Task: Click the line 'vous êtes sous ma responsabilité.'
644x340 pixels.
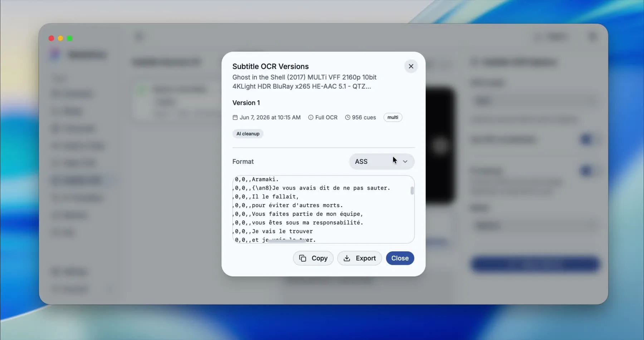Action: (x=307, y=223)
